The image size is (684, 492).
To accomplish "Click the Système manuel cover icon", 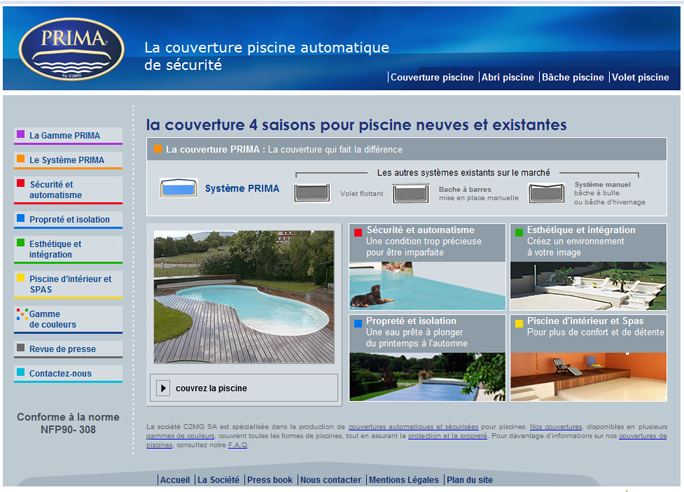I will point(546,193).
